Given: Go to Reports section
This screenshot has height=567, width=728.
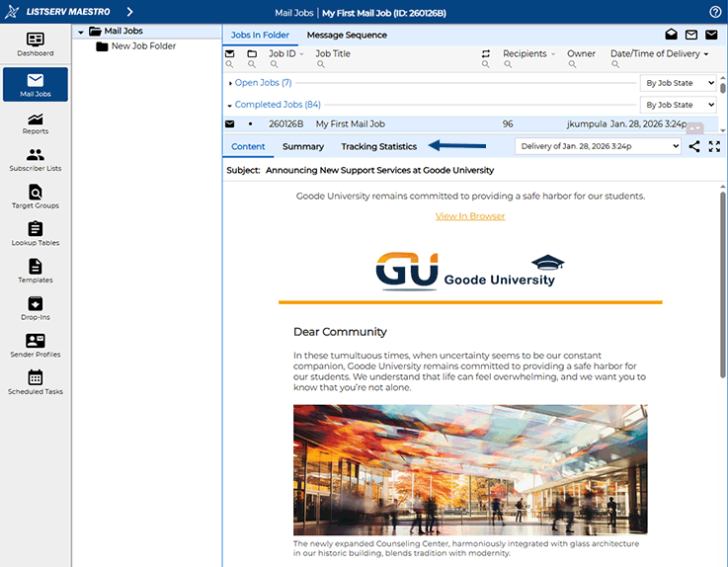Looking at the screenshot, I should [36, 122].
